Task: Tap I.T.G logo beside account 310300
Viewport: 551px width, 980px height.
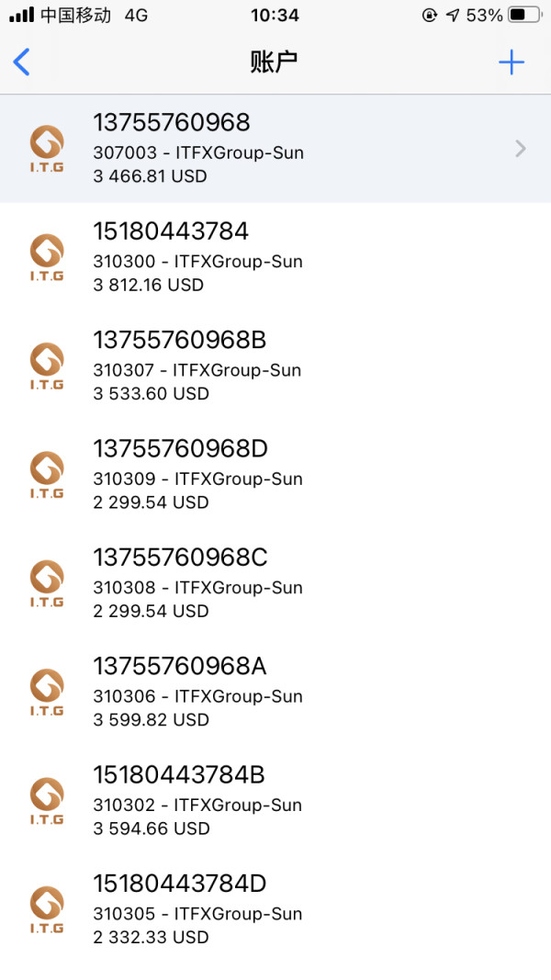Action: [47, 257]
